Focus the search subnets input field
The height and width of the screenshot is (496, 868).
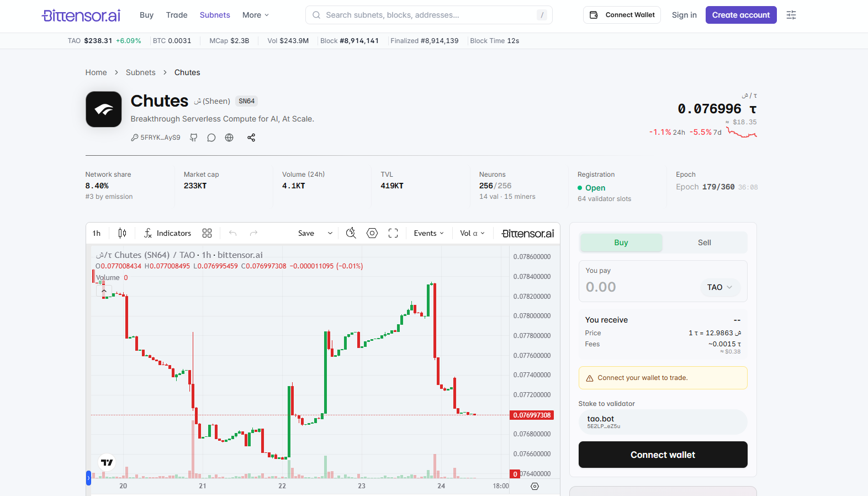pyautogui.click(x=429, y=15)
